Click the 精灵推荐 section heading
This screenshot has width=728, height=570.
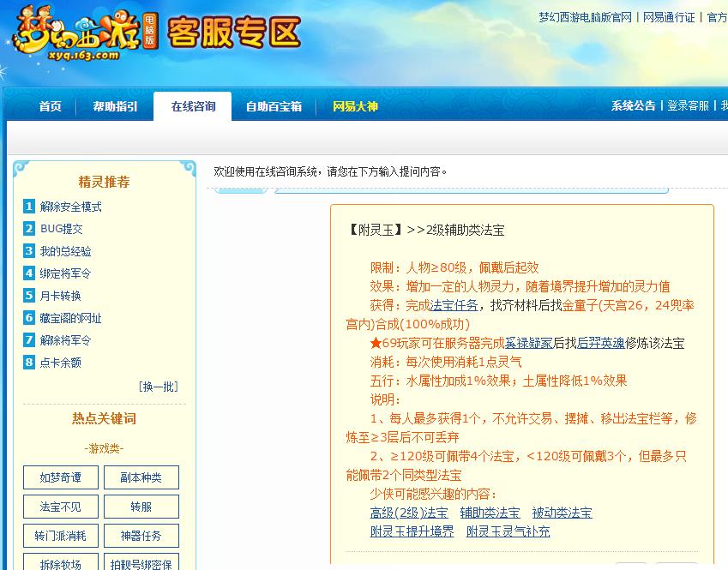pos(104,182)
